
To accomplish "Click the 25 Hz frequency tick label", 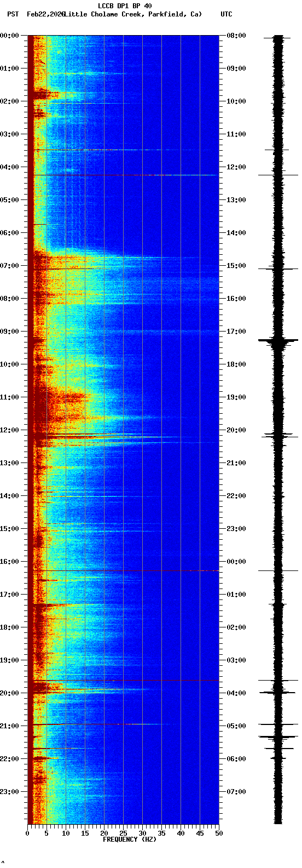I will tap(123, 833).
